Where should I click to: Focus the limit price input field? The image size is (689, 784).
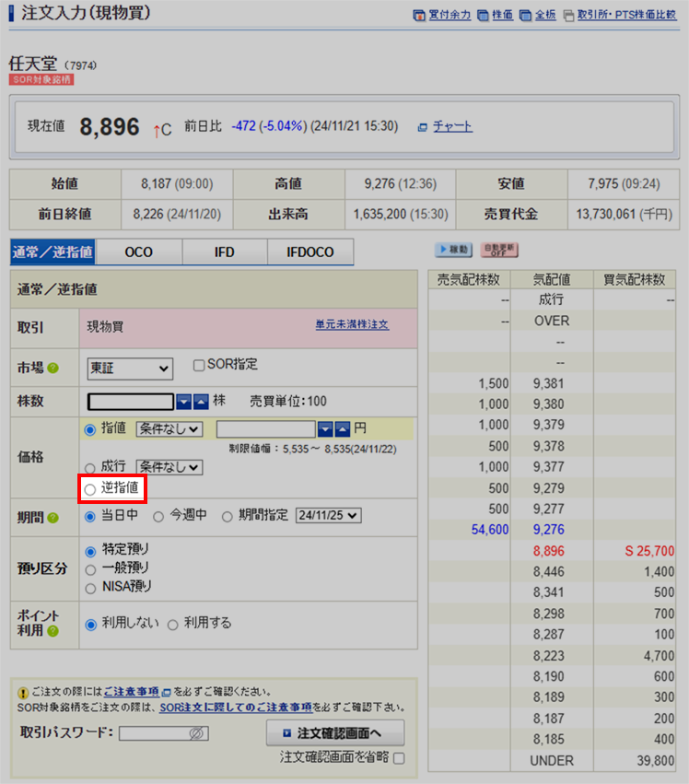[265, 429]
